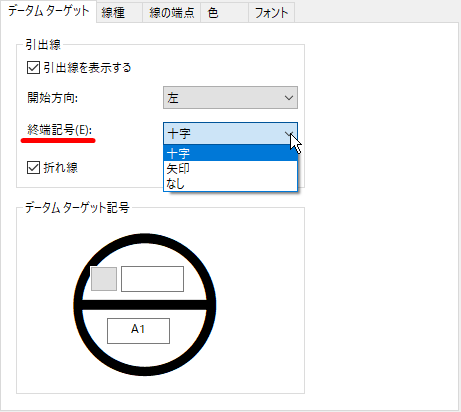461x412 pixels.
Task: Click the 終端記号(E): label
Action: (x=59, y=130)
